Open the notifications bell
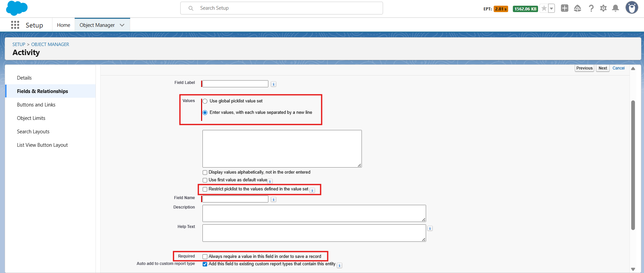644x273 pixels. pyautogui.click(x=615, y=8)
